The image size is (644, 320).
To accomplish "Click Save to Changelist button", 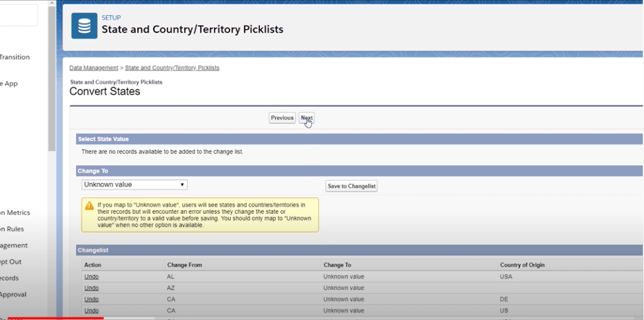I will 352,186.
